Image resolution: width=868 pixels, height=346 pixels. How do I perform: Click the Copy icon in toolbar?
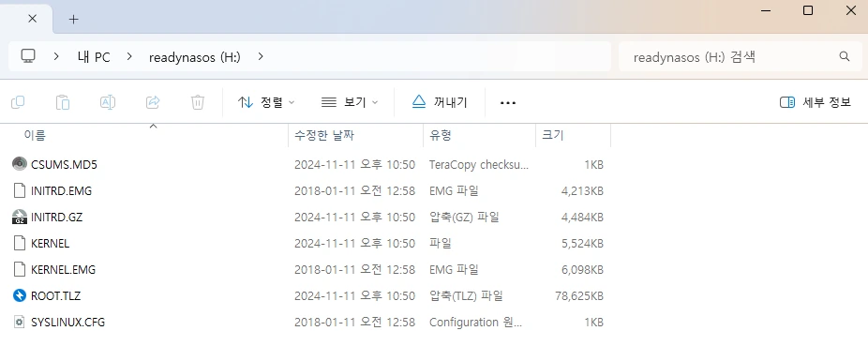18,102
